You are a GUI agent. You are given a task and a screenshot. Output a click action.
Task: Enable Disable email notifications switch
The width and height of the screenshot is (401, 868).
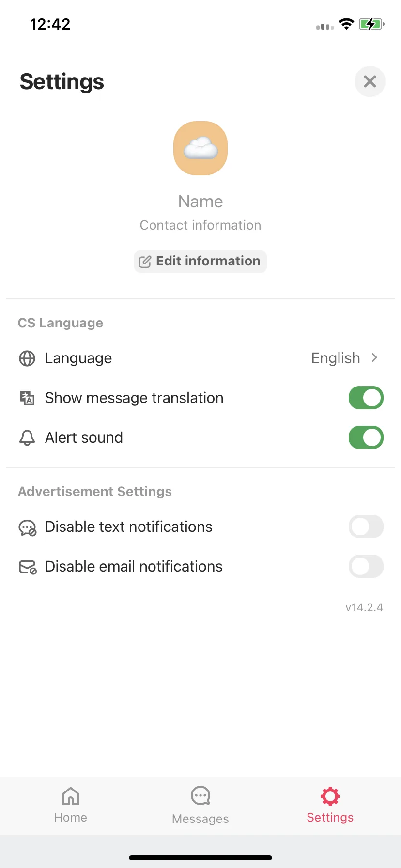click(x=366, y=567)
